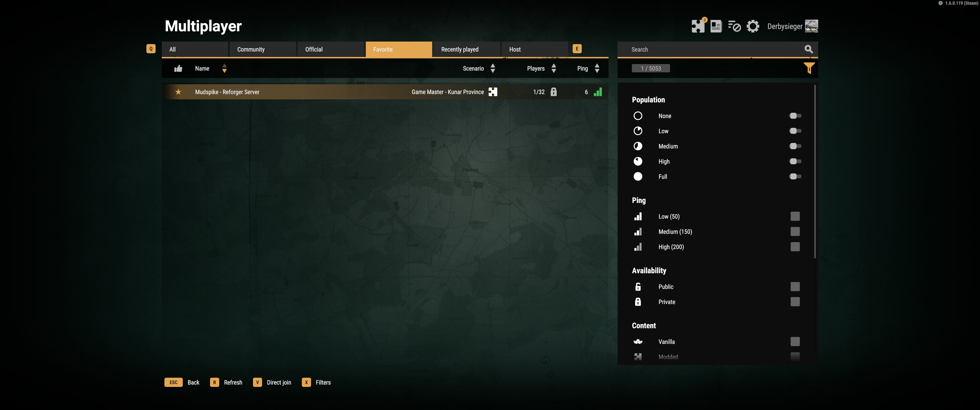Viewport: 980px width, 410px height.
Task: Unfavorite Mudspike server via star icon
Action: click(x=178, y=92)
